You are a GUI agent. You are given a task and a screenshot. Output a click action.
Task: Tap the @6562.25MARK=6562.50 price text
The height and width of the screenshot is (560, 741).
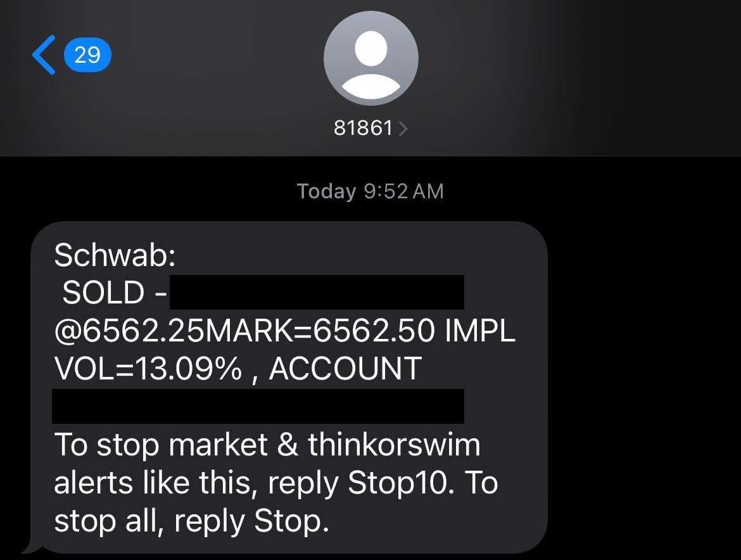coord(244,330)
